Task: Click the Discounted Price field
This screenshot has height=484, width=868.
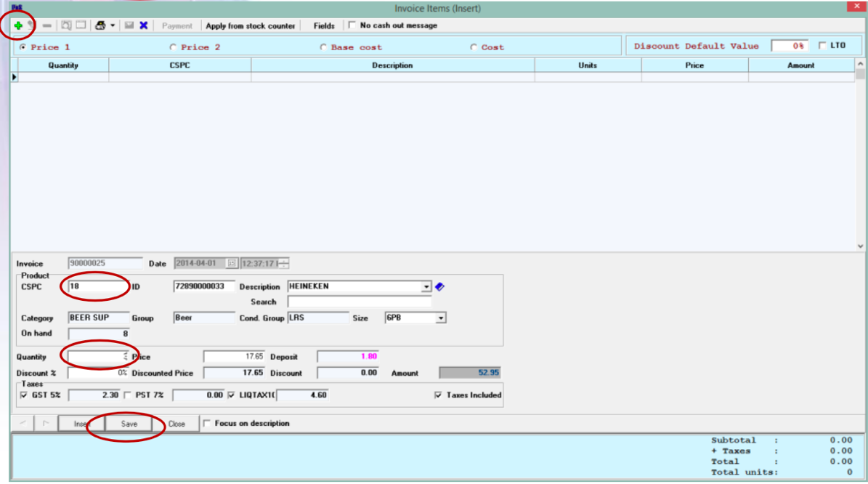Action: coord(234,373)
